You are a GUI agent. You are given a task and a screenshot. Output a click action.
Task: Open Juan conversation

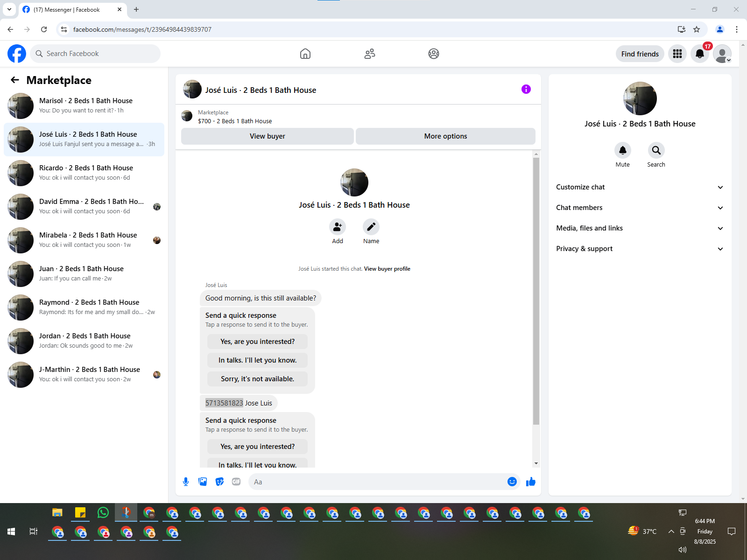tap(84, 274)
